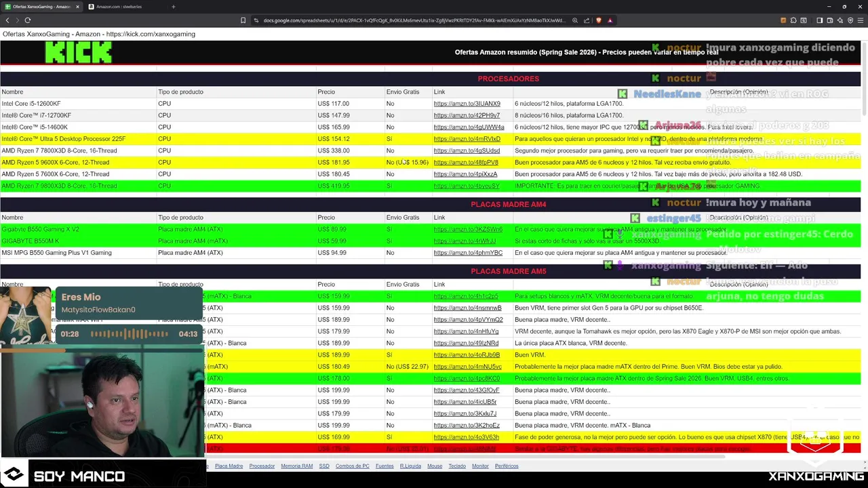Open the Procesador sheet tab
This screenshot has width=868, height=488.
262,466
